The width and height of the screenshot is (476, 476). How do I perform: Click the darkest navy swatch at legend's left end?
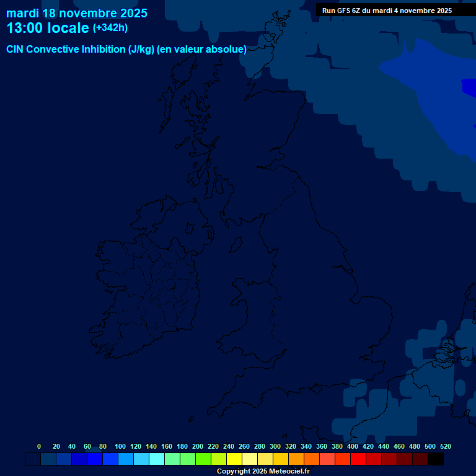point(33,459)
